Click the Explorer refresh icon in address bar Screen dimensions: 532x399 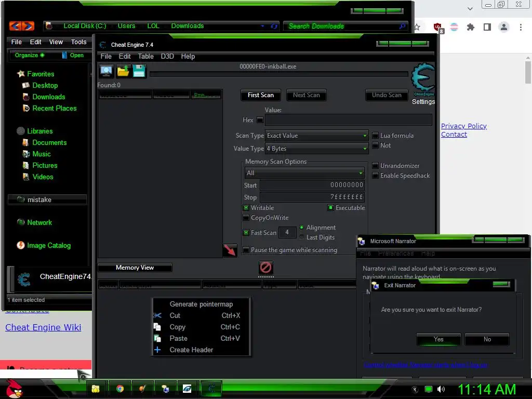click(274, 26)
